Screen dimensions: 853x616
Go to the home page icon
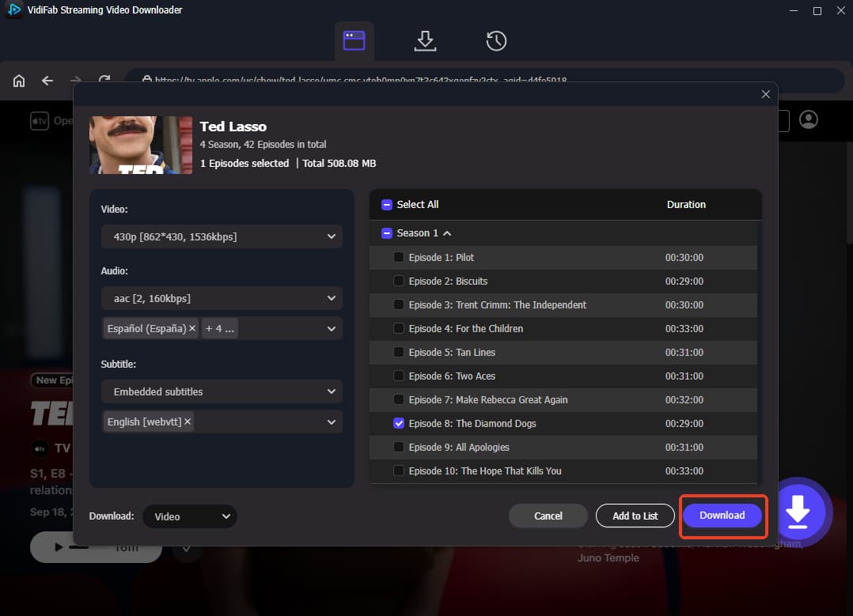pyautogui.click(x=19, y=81)
